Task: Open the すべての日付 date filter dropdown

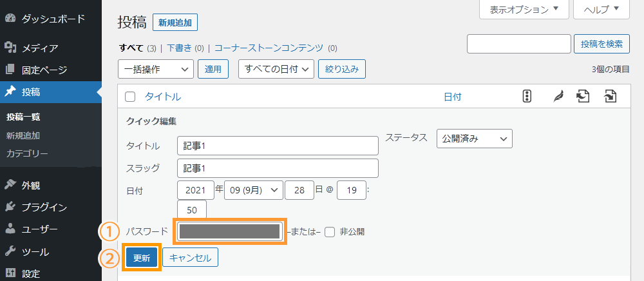Action: pos(276,69)
